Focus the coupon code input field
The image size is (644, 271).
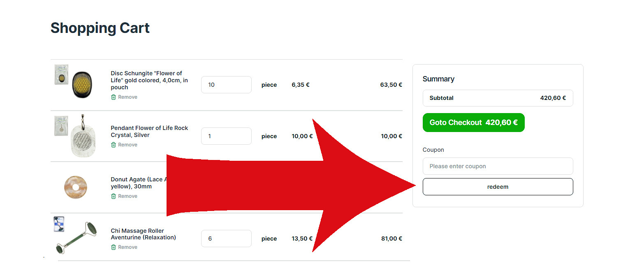pos(498,166)
